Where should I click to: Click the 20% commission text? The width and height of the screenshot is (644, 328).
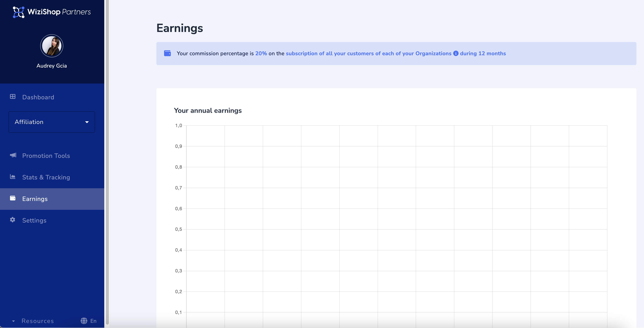[261, 54]
